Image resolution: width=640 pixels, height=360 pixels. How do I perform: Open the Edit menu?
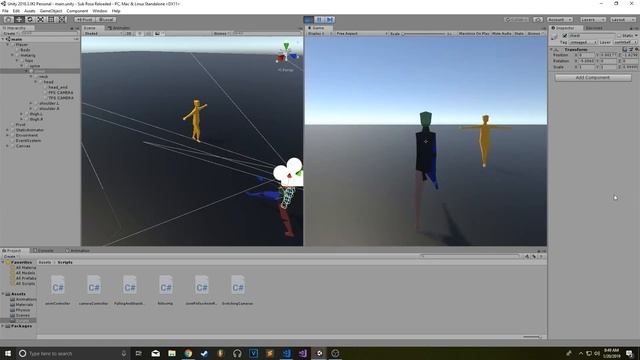(16, 11)
